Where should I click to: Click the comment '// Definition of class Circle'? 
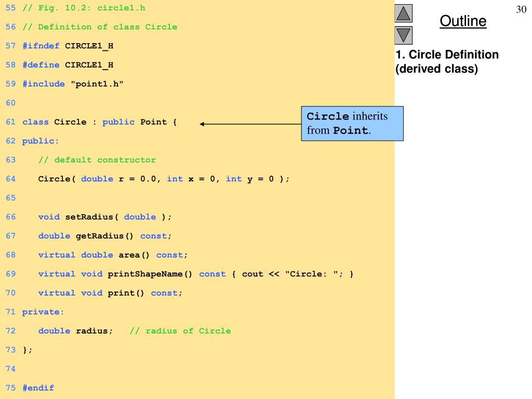[100, 27]
